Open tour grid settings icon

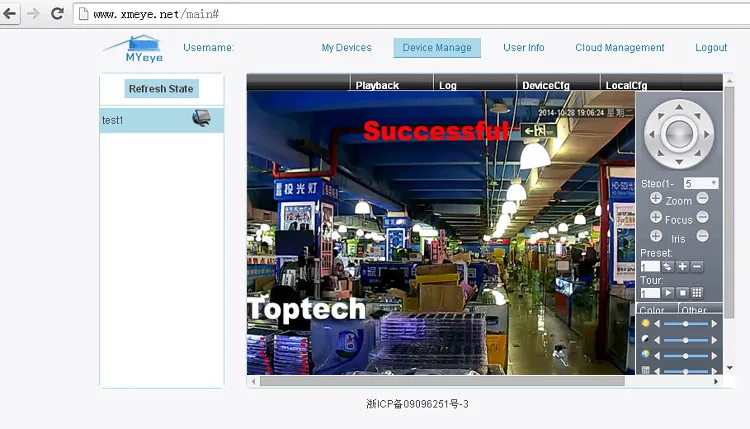[697, 293]
